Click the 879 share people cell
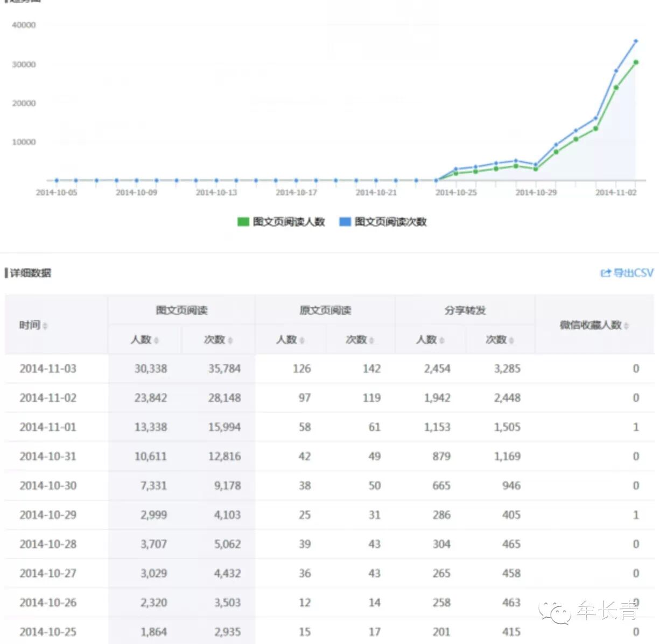Viewport: 659px width, 644px height. [441, 456]
